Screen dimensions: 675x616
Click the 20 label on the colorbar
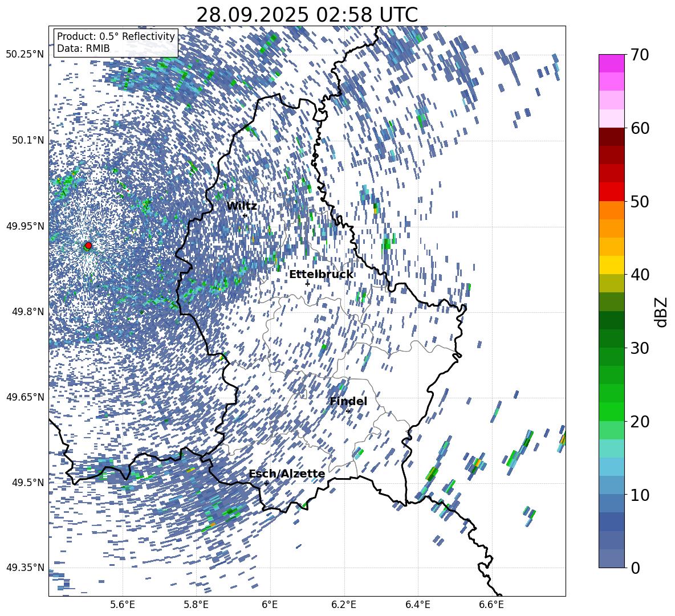(x=640, y=422)
